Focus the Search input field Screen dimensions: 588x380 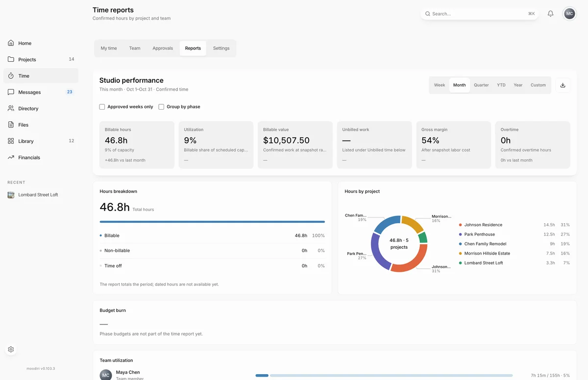(x=479, y=14)
